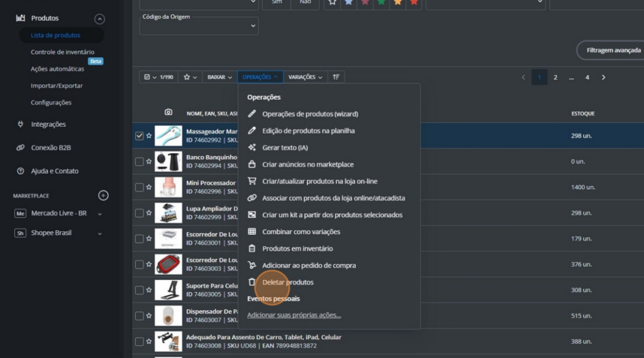Click the Integrações plug icon in sidebar
Screen dimensions: 644x358
[20, 124]
